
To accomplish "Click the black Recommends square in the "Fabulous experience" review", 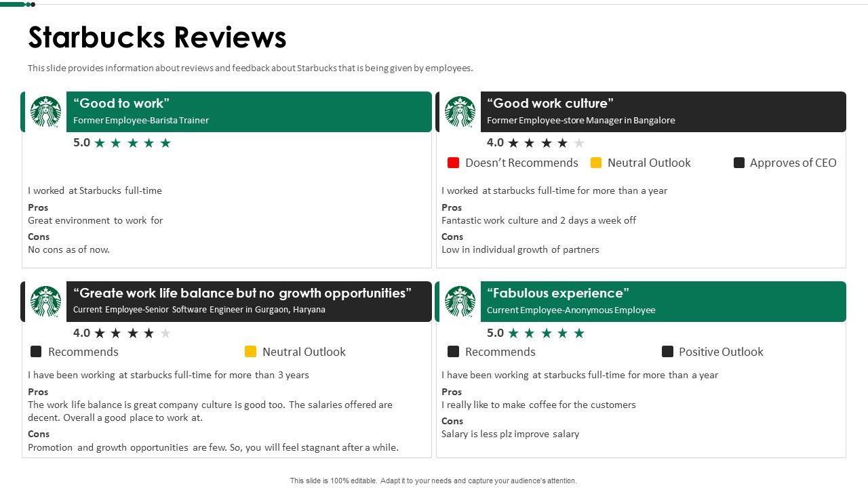I will point(453,351).
